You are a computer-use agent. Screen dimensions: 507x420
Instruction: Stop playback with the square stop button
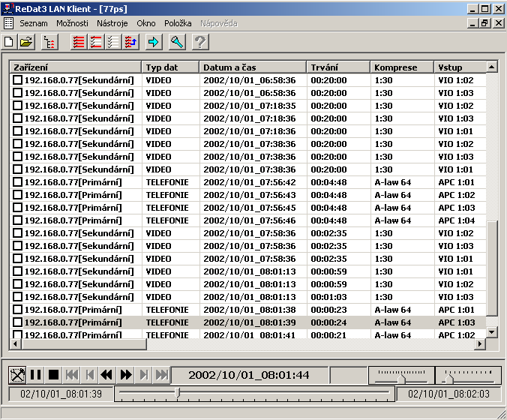[53, 375]
